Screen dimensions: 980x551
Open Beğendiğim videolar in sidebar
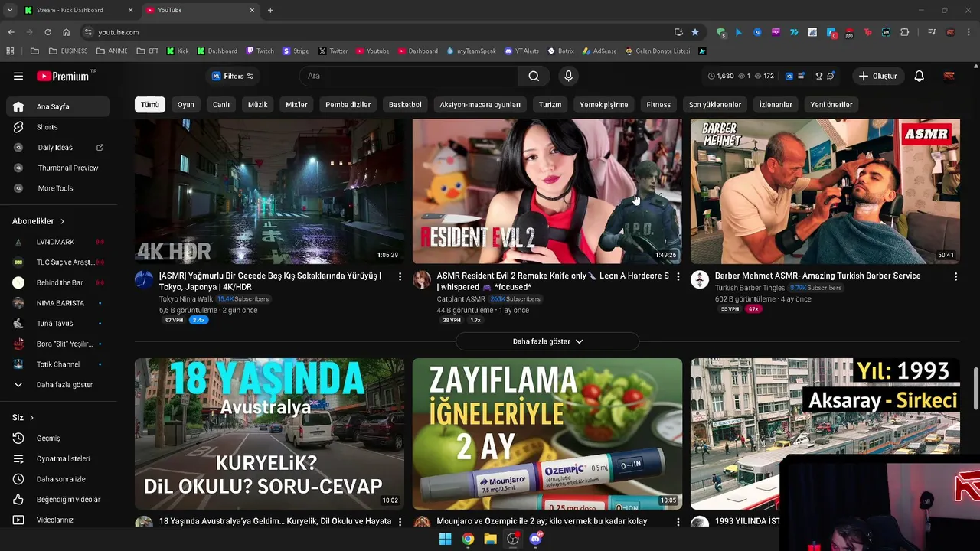(58, 500)
